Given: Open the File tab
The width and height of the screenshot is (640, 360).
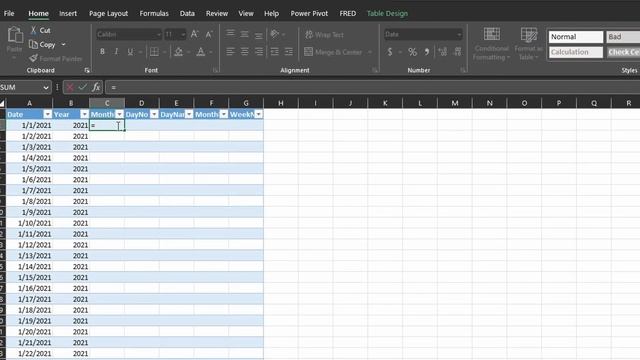Looking at the screenshot, I should tap(9, 13).
